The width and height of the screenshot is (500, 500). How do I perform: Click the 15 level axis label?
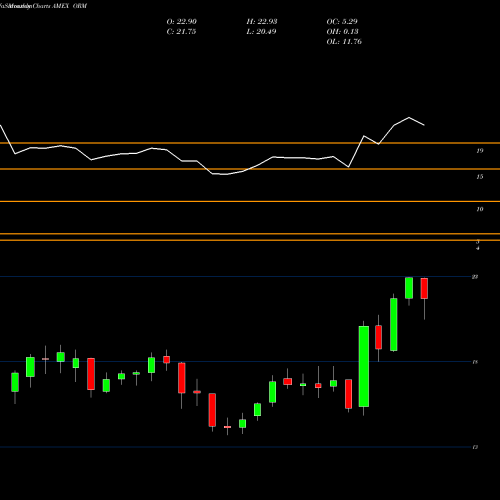[479, 177]
